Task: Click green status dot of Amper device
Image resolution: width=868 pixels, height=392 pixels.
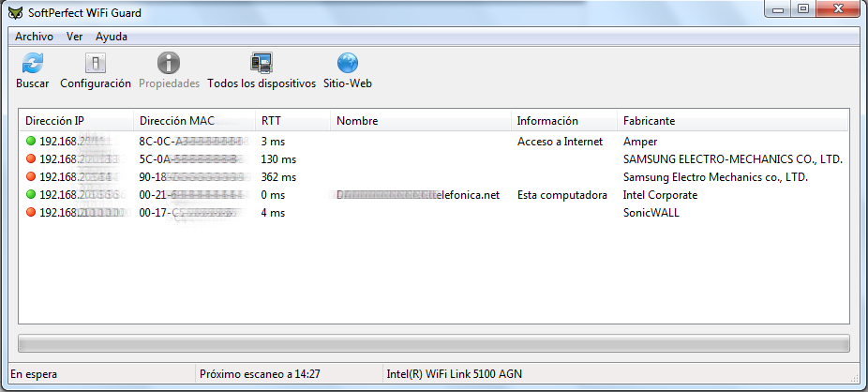Action: (31, 142)
